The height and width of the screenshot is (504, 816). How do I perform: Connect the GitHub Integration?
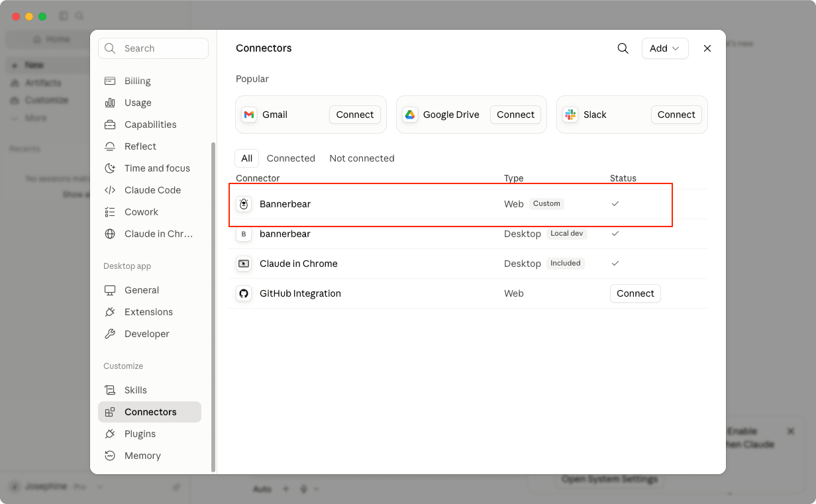coord(635,293)
